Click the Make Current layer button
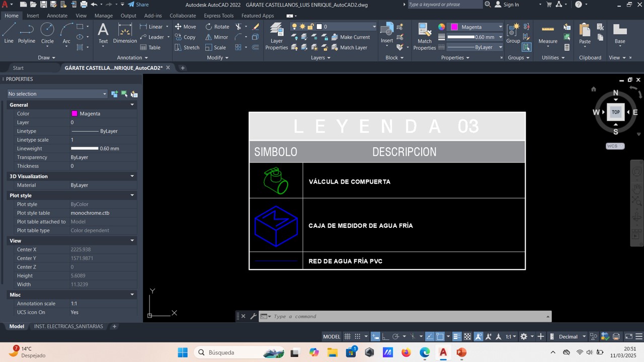Image resolution: width=644 pixels, height=362 pixels. click(x=350, y=37)
